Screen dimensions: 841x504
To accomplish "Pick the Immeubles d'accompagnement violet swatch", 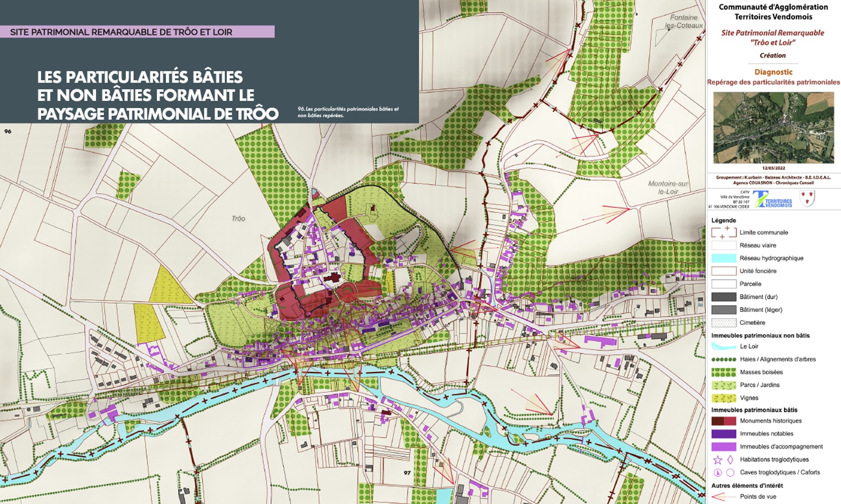I will tap(723, 447).
